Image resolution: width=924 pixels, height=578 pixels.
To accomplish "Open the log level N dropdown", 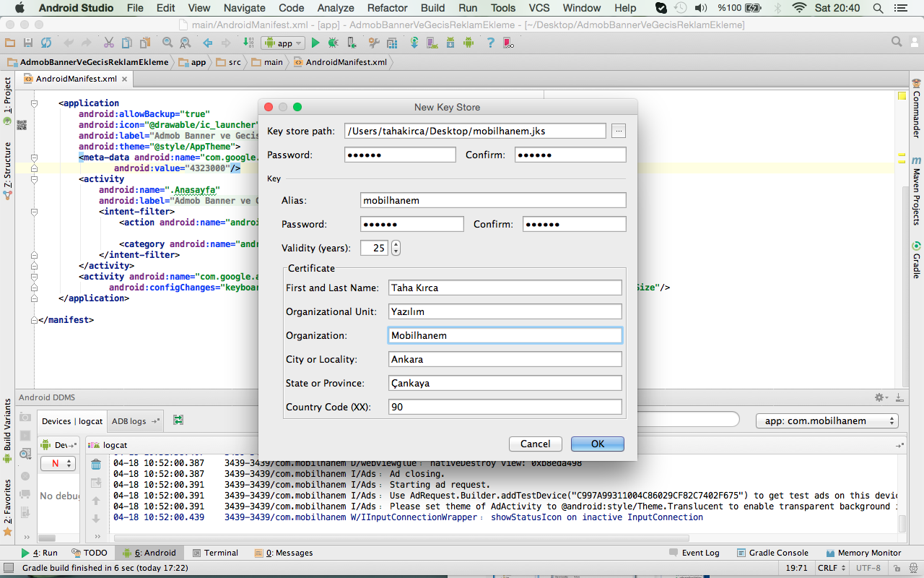I will [58, 464].
